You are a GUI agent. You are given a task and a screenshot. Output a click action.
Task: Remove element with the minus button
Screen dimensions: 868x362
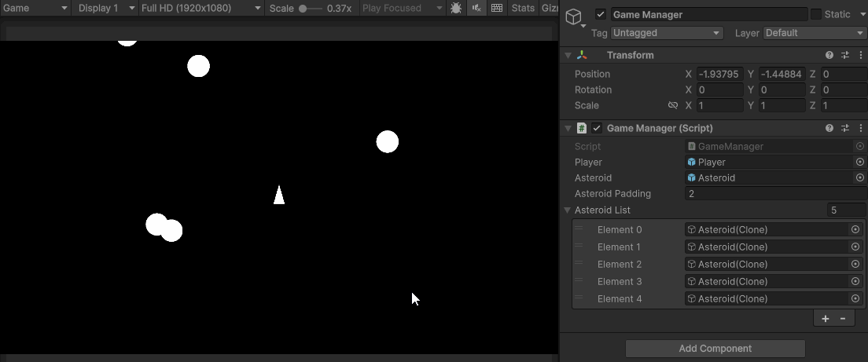point(843,318)
